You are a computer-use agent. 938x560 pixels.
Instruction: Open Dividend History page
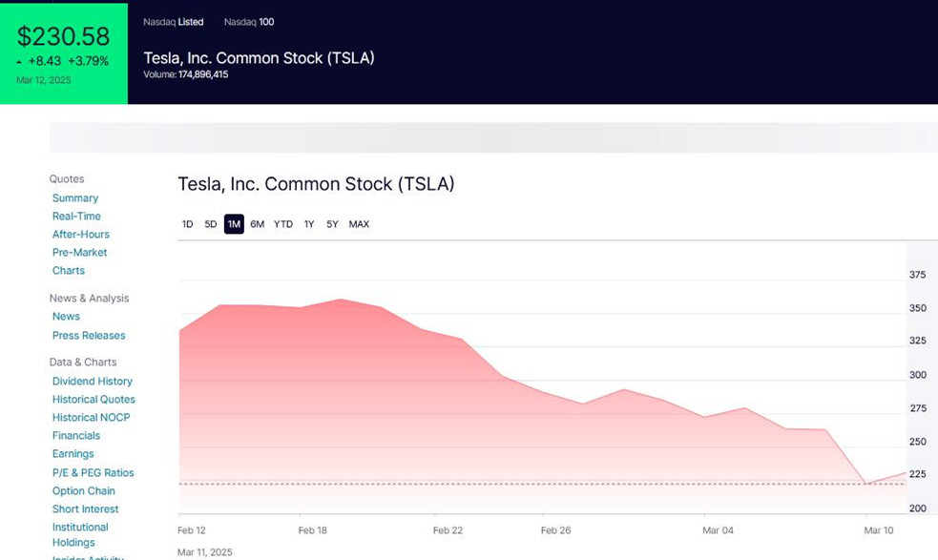pos(93,382)
